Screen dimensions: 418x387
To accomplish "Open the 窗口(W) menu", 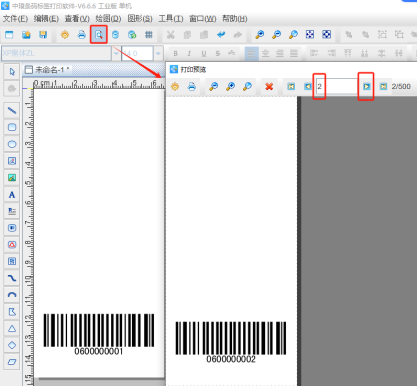I will [203, 19].
